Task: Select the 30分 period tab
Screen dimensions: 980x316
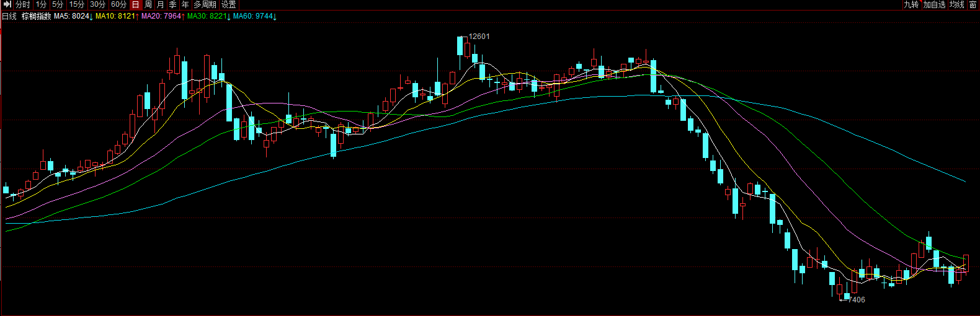Action: (98, 4)
